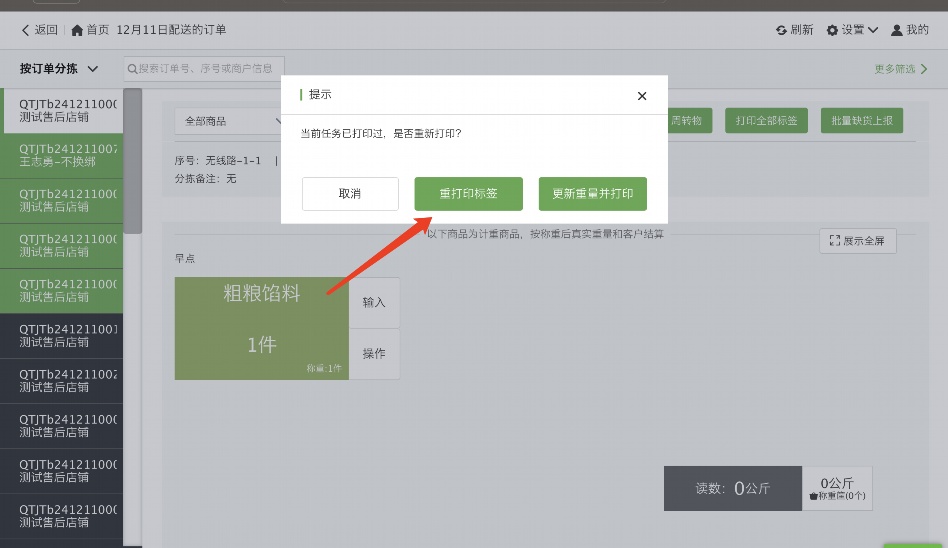Go to 首页 via the home icon
948x548 pixels.
[77, 30]
